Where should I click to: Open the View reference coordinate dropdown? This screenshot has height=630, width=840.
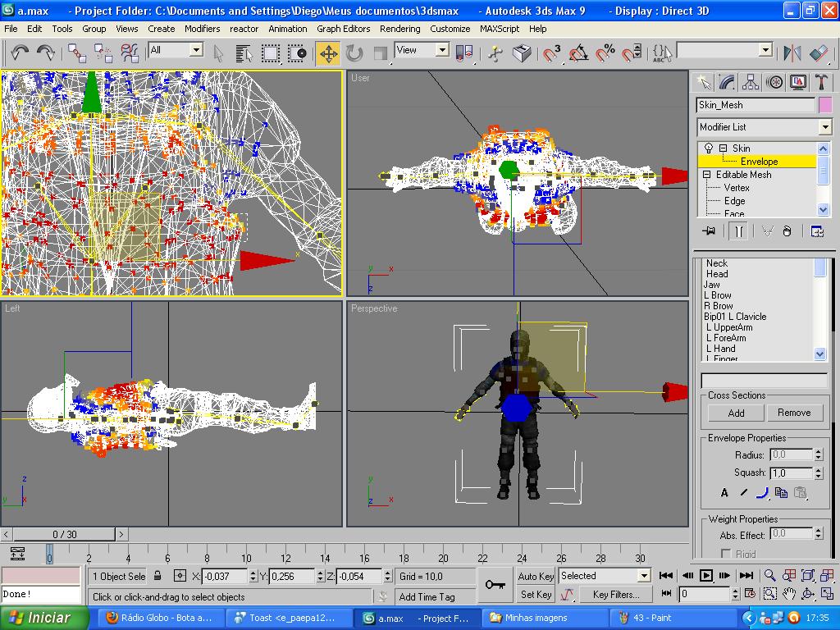[442, 50]
